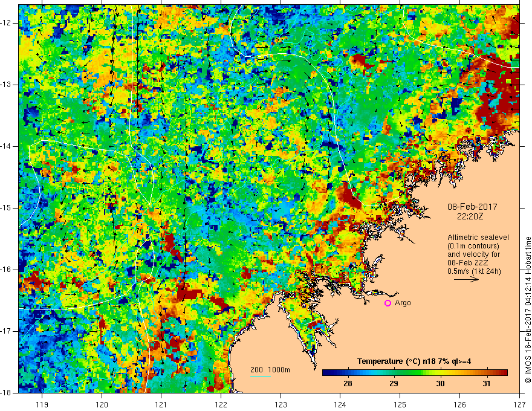The image size is (532, 411).
Task: Click colorbar value label '28'
Action: (348, 384)
